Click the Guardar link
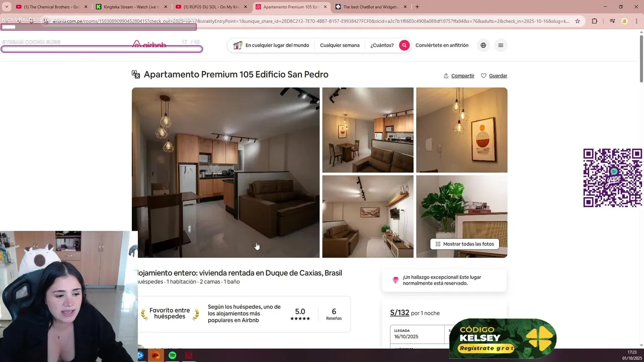Screen dimensions: 644x362 click(498, 76)
